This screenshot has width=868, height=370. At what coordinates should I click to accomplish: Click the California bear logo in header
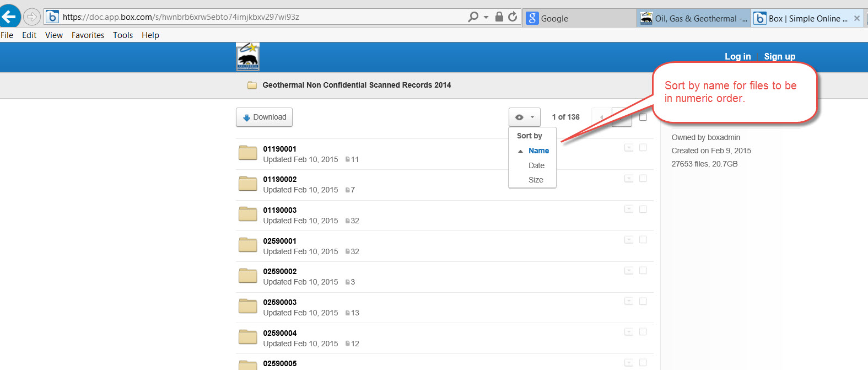247,57
